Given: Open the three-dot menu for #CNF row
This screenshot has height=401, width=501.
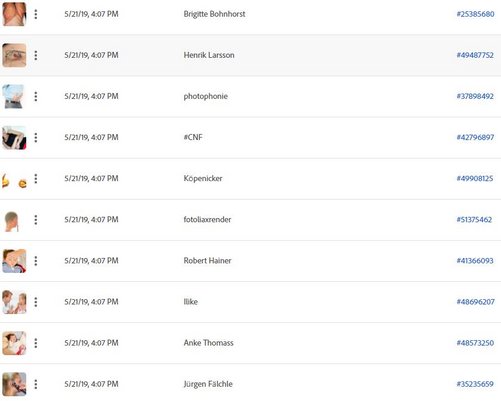Looking at the screenshot, I should tap(36, 137).
